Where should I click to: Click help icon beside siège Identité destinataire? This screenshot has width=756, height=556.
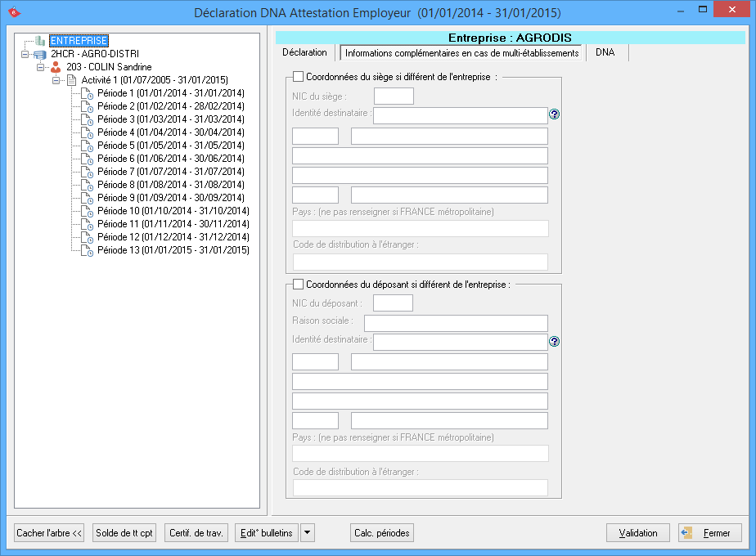pos(554,114)
